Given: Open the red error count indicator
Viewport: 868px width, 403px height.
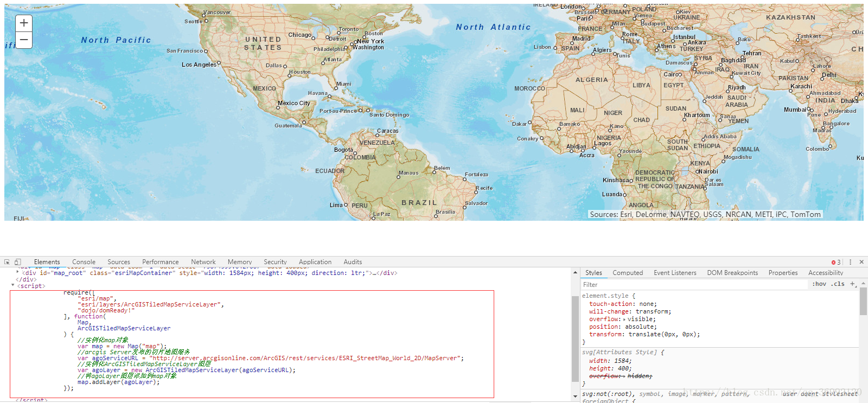Looking at the screenshot, I should point(836,263).
